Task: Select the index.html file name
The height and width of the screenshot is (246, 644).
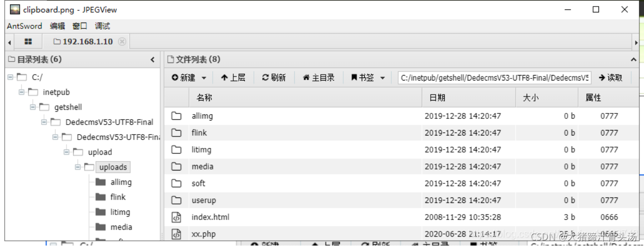Action: pos(211,217)
